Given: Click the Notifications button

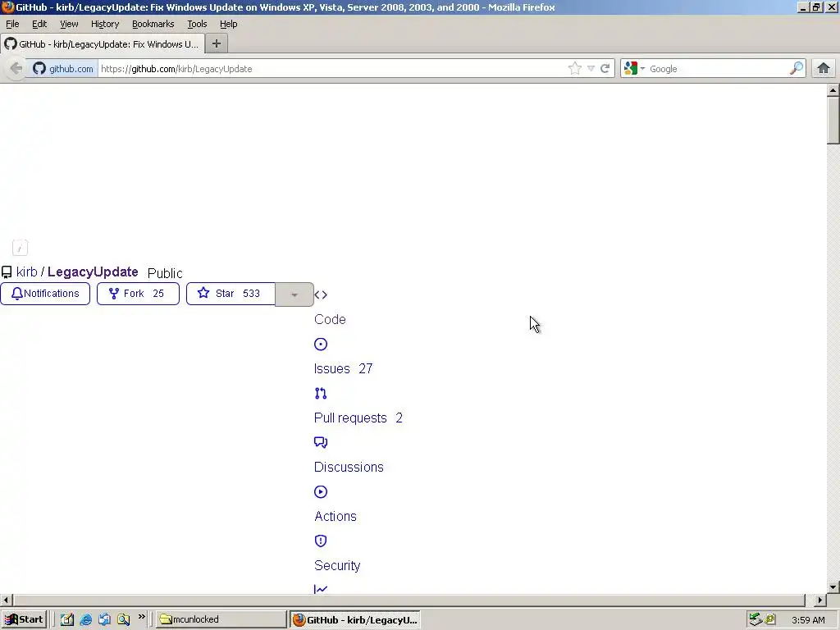Looking at the screenshot, I should (x=45, y=294).
